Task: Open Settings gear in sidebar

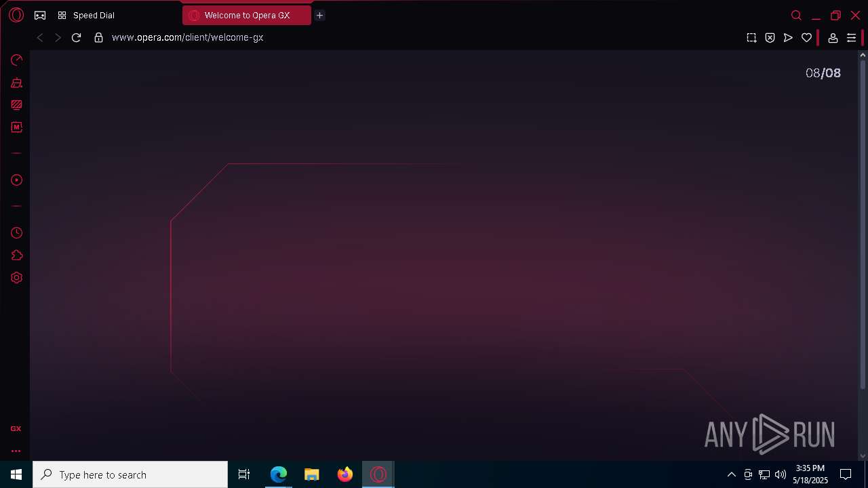Action: coord(17,278)
